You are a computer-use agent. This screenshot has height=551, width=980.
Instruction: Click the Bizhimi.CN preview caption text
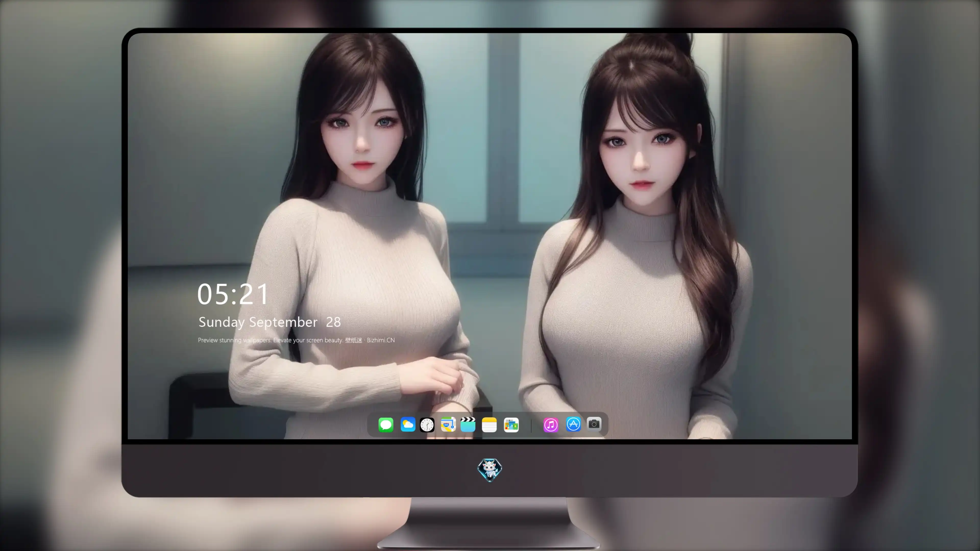[x=296, y=340]
